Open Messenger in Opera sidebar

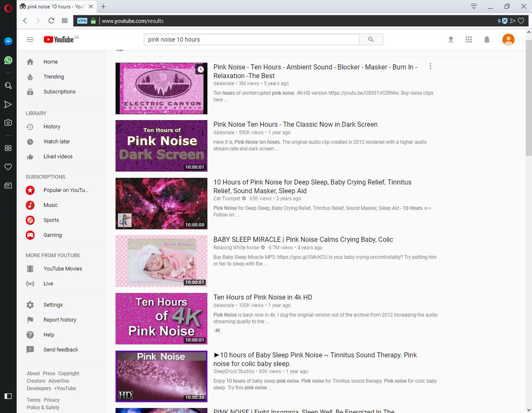point(8,41)
